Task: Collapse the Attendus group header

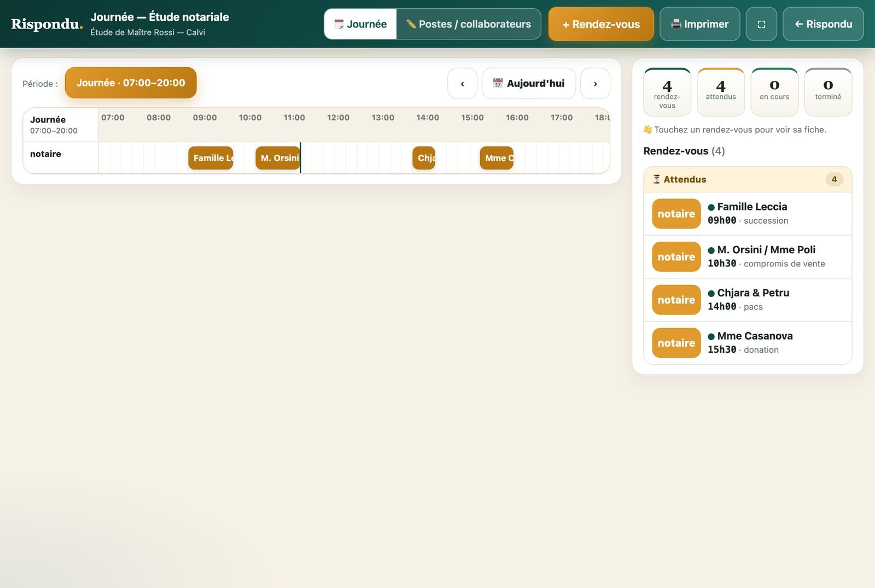Action: pyautogui.click(x=748, y=179)
